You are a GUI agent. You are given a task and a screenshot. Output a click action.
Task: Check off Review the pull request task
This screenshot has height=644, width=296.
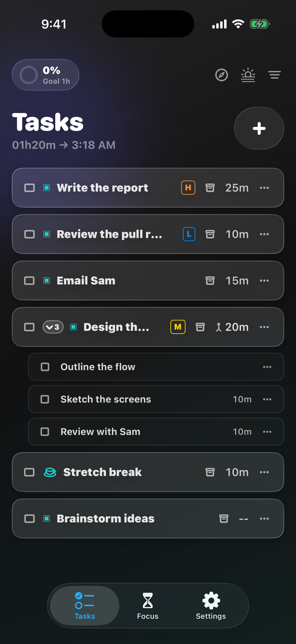point(29,234)
